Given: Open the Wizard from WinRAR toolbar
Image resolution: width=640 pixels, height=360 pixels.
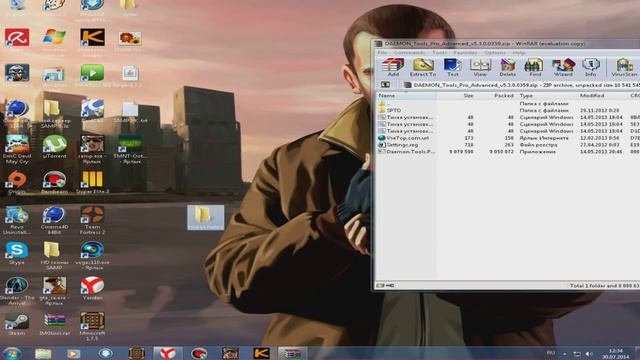Looking at the screenshot, I should click(563, 67).
